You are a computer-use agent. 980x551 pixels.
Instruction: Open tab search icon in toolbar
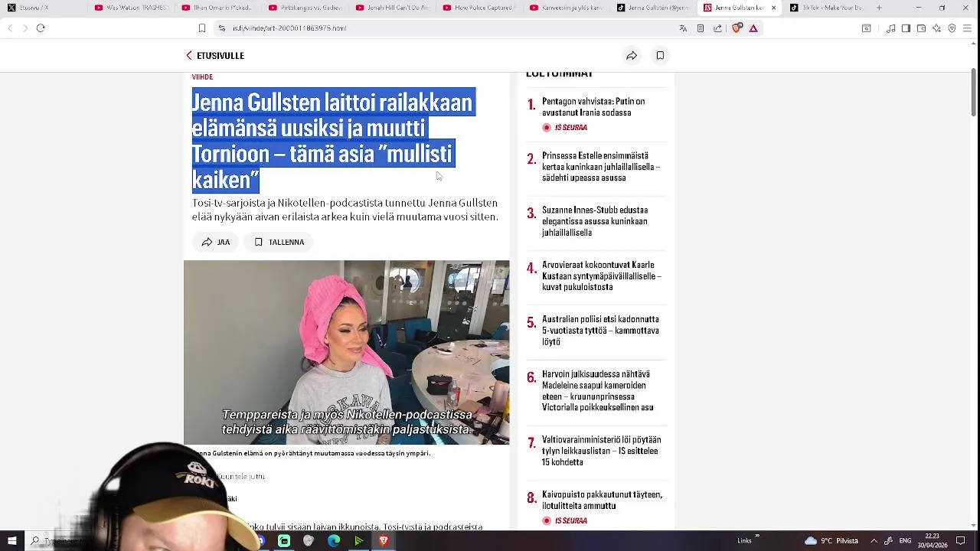pos(866,28)
